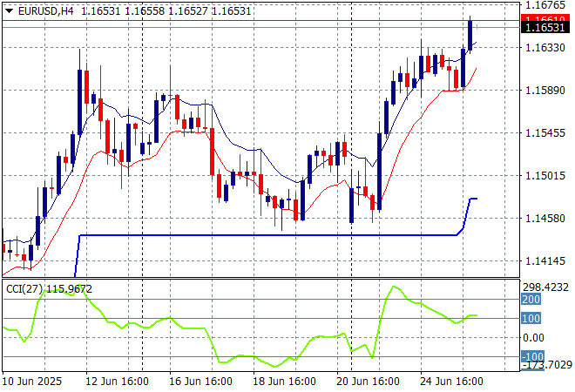
Task: Select the latest tall blue candle at the chart's right edge
Action: tap(470, 35)
